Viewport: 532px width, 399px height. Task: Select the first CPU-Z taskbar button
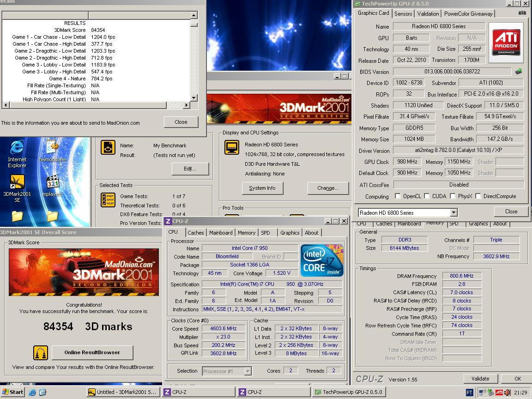(x=199, y=392)
